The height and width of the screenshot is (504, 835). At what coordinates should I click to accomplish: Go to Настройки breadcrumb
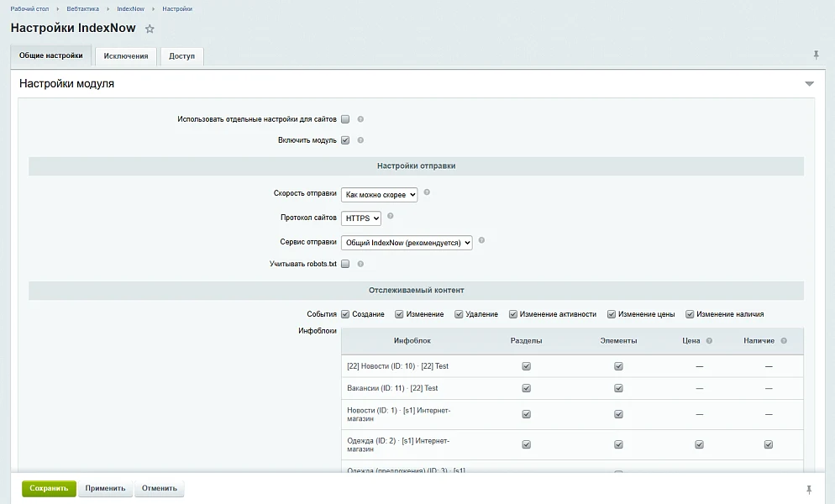(x=177, y=9)
